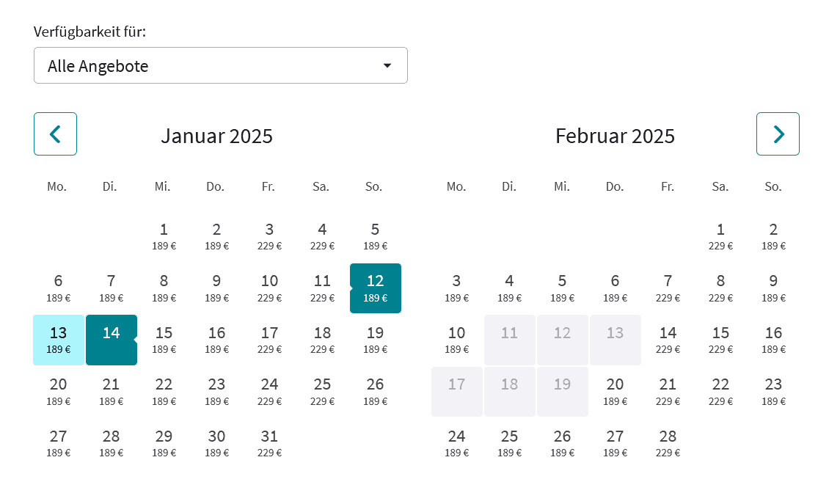Click the dropdown caret arrow
The height and width of the screenshot is (504, 840).
point(387,66)
